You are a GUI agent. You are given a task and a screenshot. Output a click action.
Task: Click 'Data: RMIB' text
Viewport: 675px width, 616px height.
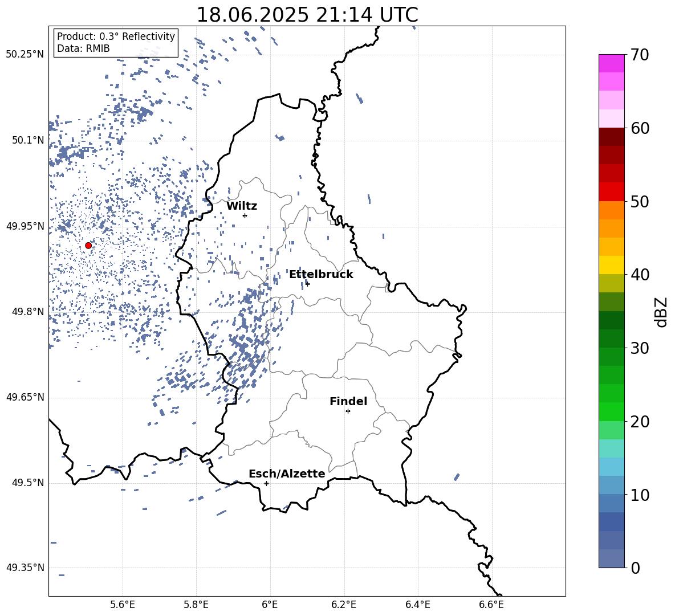pos(83,48)
